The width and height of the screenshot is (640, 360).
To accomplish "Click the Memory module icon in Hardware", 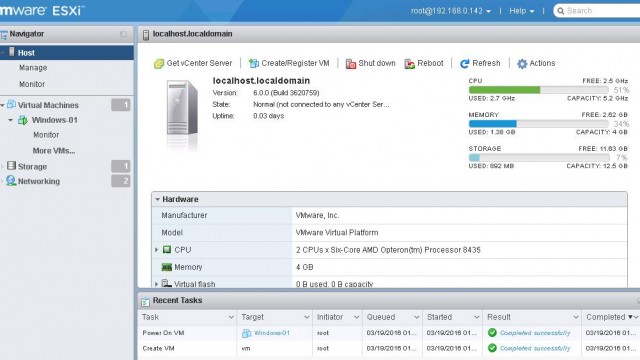I will [x=167, y=267].
